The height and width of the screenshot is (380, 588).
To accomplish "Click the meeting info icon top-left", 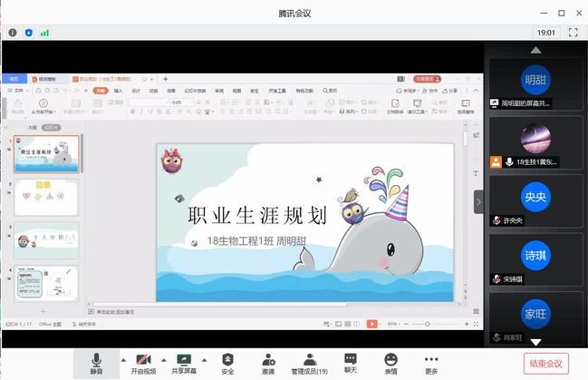I will [13, 33].
